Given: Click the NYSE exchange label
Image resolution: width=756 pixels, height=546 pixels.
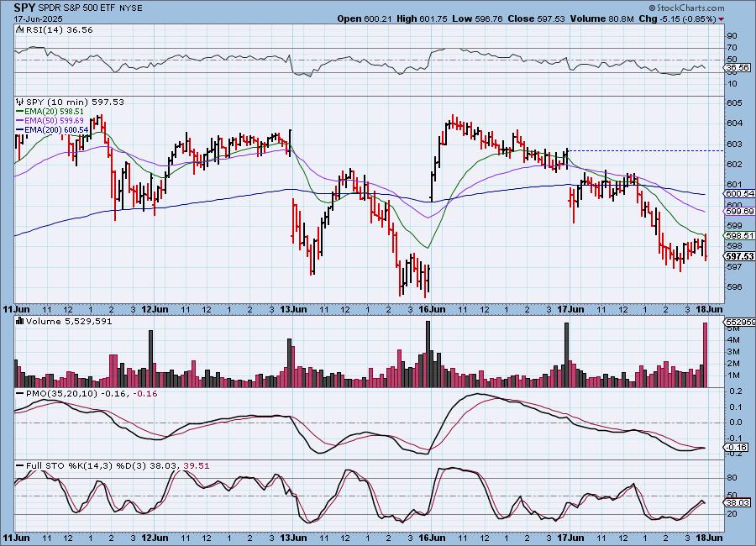Looking at the screenshot, I should tap(130, 8).
